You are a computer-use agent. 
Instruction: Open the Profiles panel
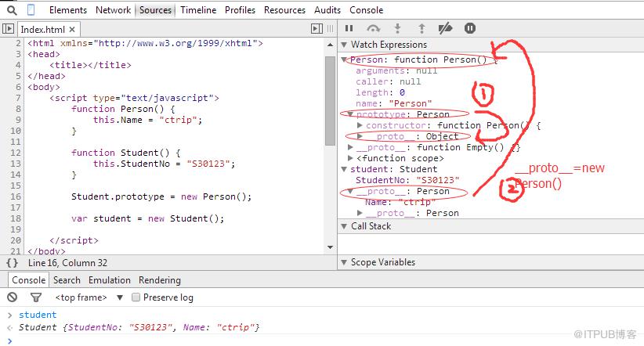240,10
